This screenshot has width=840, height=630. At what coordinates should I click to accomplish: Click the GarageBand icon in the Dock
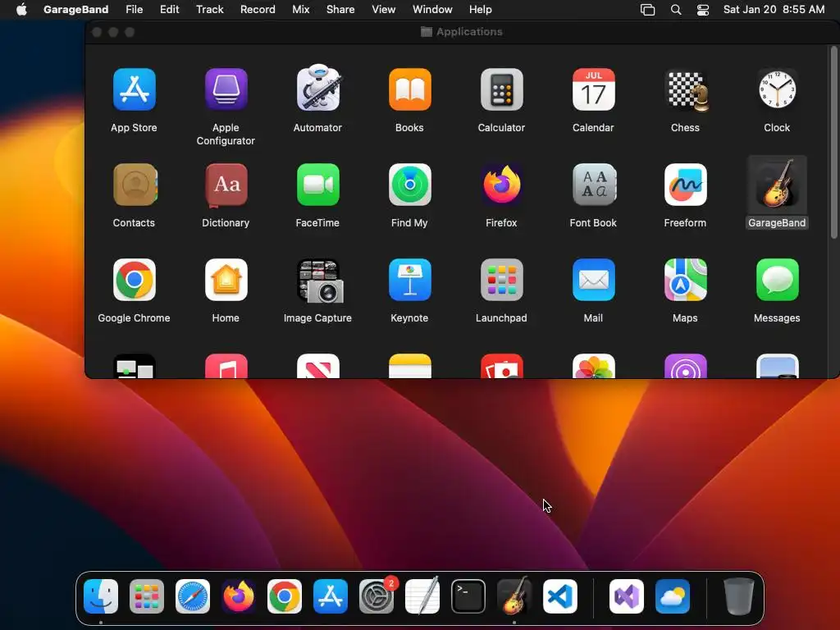(x=514, y=595)
